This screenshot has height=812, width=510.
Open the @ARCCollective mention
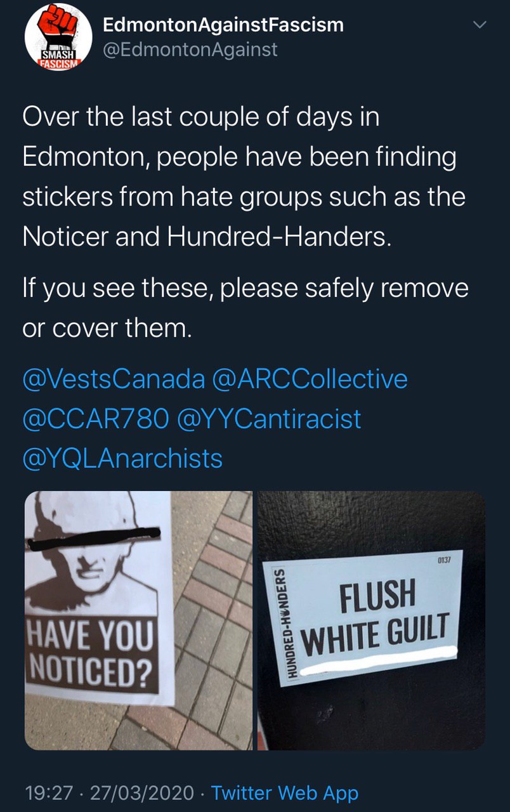pyautogui.click(x=310, y=379)
